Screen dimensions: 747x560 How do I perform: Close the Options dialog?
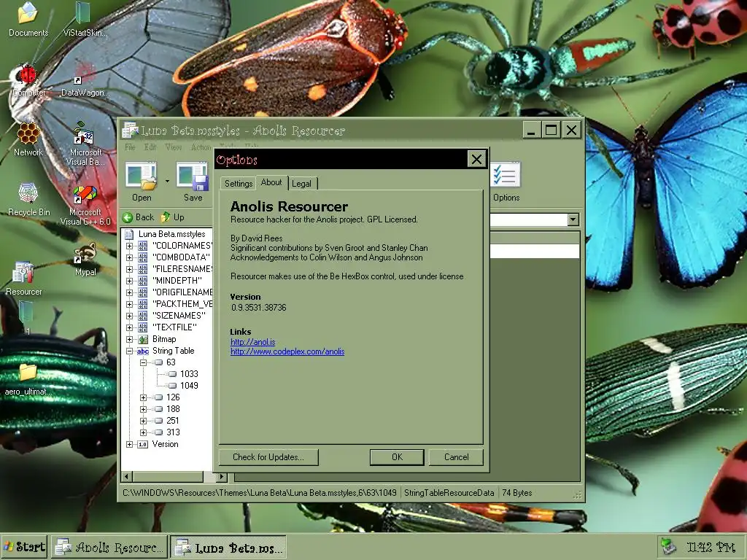pyautogui.click(x=476, y=159)
